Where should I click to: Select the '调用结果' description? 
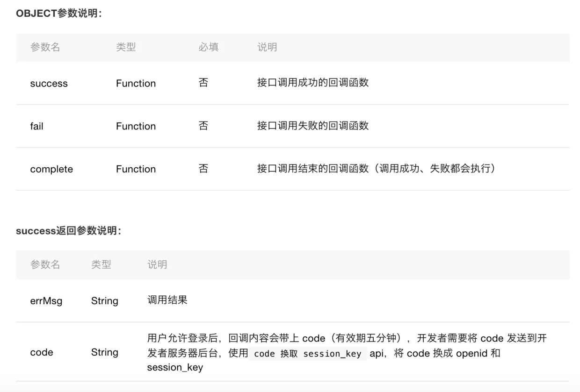tap(167, 300)
